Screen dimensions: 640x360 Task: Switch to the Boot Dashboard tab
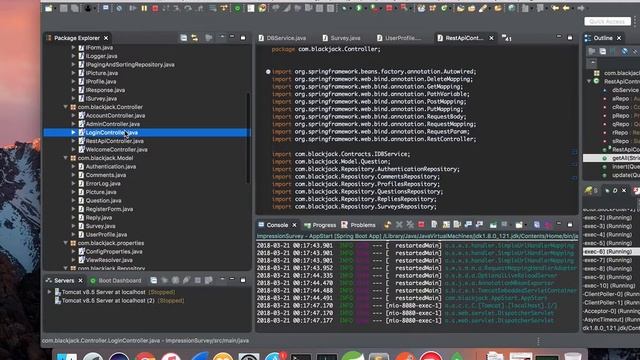pos(116,280)
